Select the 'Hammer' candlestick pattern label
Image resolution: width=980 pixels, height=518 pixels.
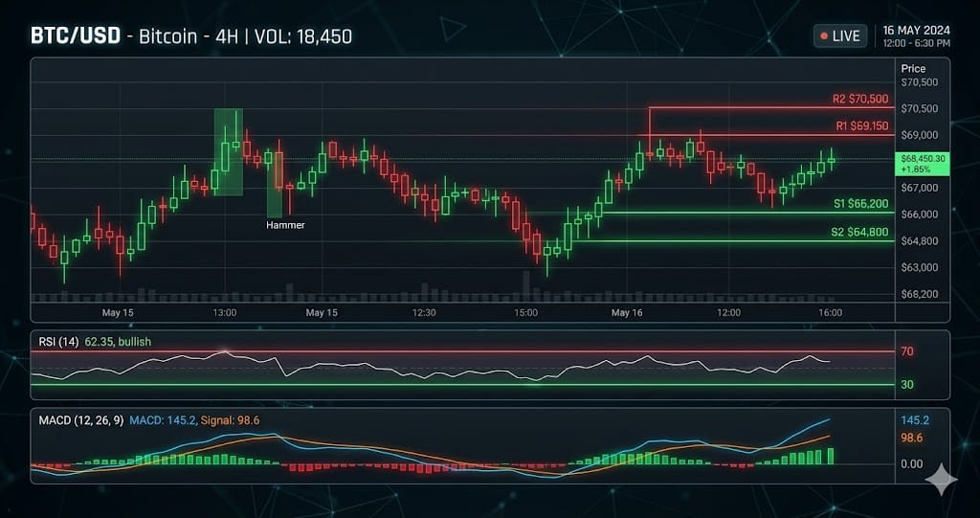click(x=285, y=225)
